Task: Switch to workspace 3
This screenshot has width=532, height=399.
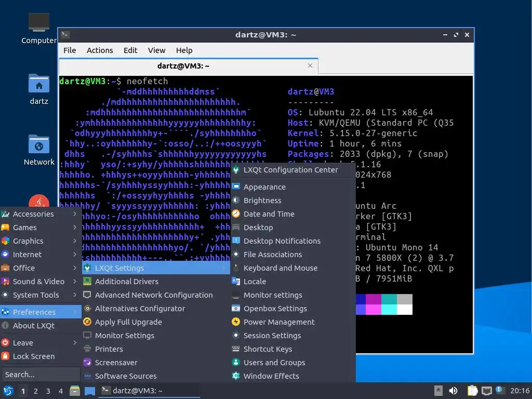Action: point(48,391)
